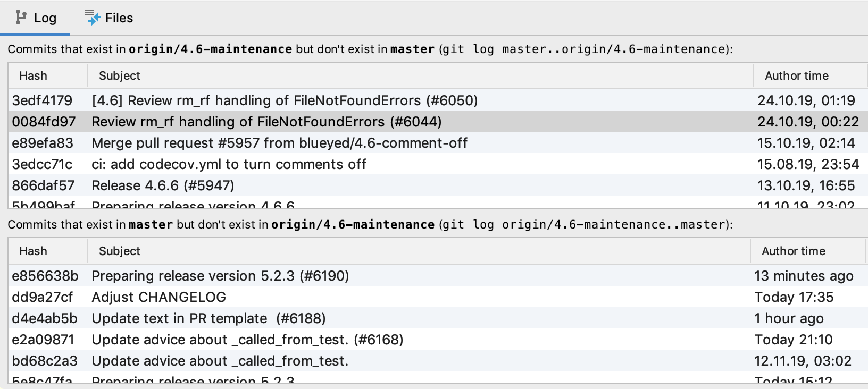868x389 pixels.
Task: Sort top table by Subject column header
Action: pyautogui.click(x=120, y=76)
